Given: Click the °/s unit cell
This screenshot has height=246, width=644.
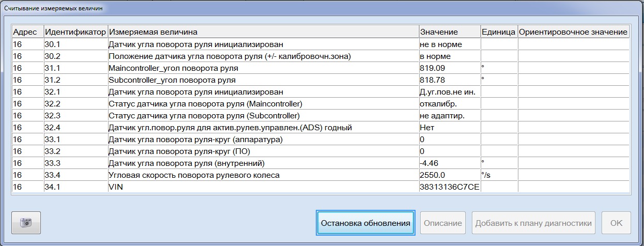Looking at the screenshot, I should (x=499, y=175).
